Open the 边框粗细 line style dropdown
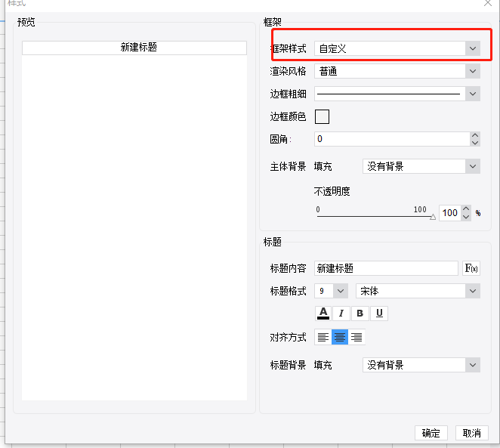 (397, 94)
